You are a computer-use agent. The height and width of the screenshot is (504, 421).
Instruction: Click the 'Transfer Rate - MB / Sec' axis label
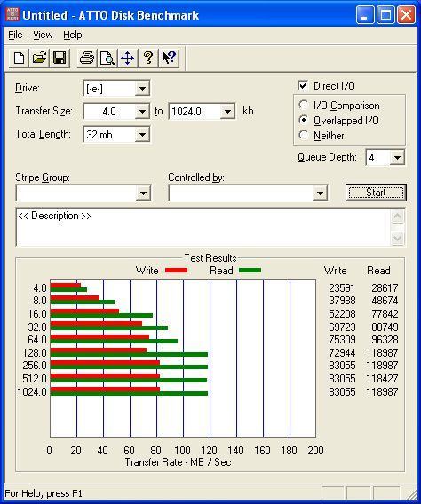click(x=178, y=462)
